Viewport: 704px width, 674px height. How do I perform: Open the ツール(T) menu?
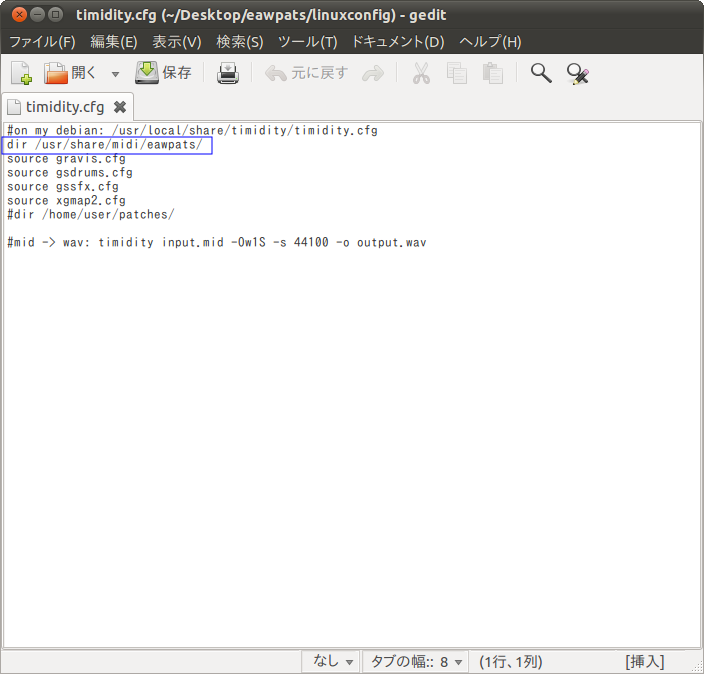click(308, 42)
